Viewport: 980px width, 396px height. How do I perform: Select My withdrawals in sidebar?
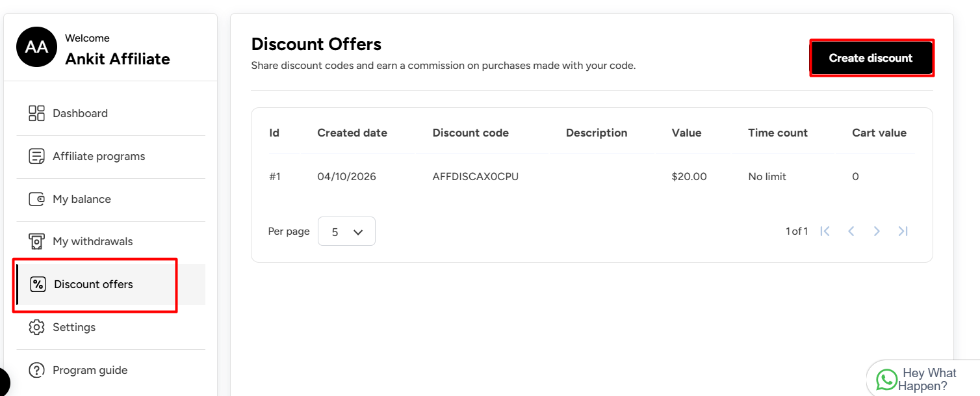pos(92,241)
